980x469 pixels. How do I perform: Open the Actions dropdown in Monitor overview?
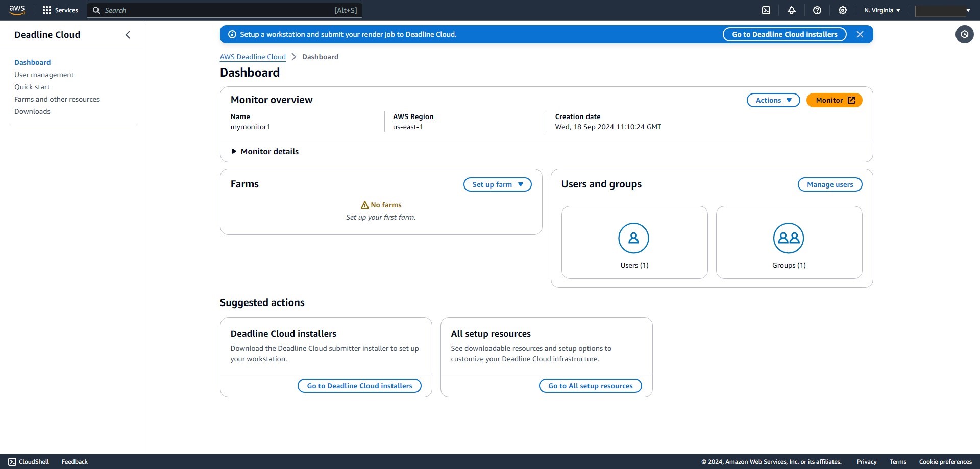pyautogui.click(x=773, y=100)
